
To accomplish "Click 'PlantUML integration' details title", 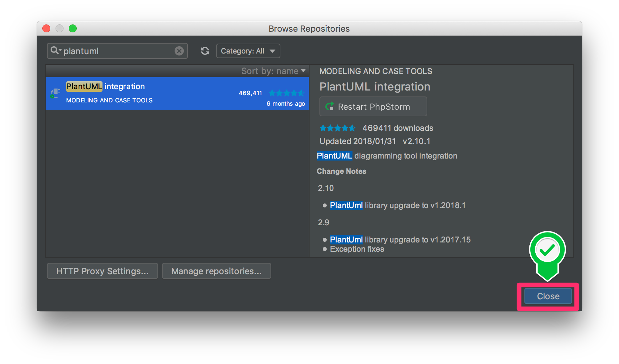I will pyautogui.click(x=375, y=87).
